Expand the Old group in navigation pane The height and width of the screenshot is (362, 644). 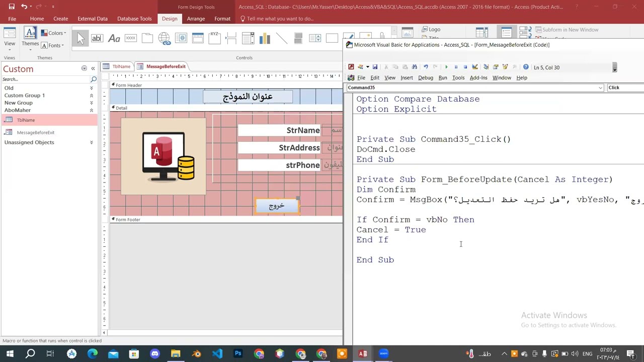(91, 88)
